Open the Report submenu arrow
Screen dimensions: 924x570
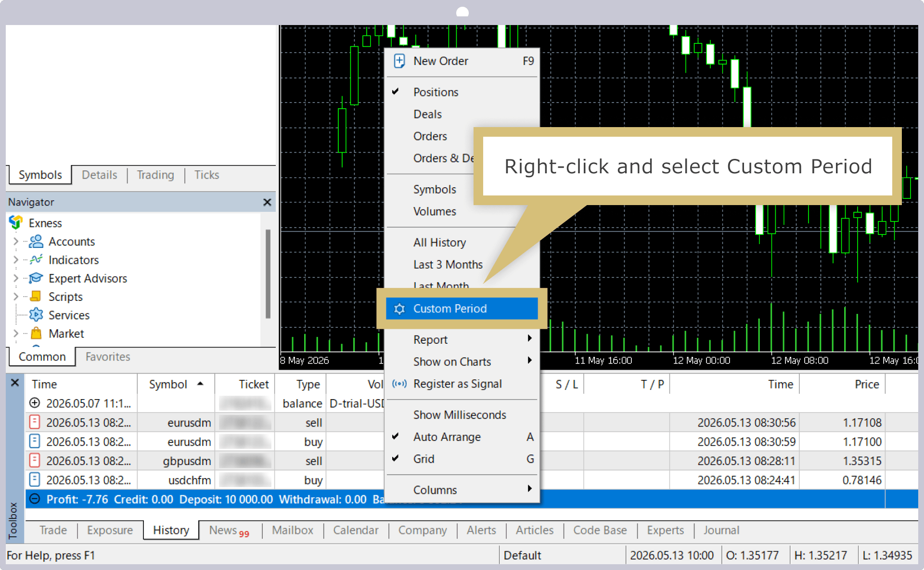point(529,338)
